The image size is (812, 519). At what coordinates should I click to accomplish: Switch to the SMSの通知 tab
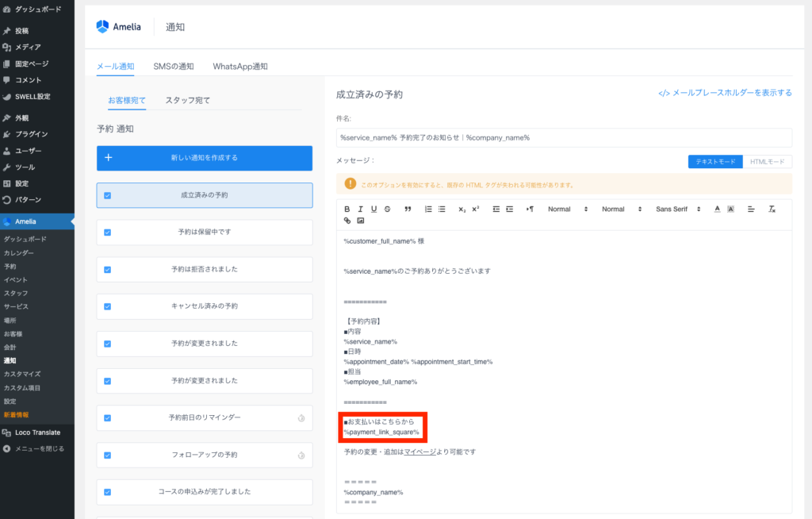click(174, 66)
